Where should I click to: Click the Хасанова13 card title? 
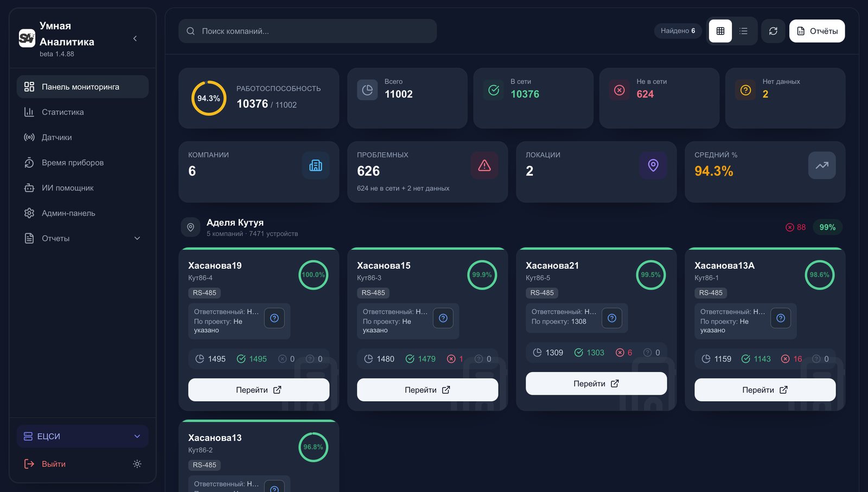point(215,438)
